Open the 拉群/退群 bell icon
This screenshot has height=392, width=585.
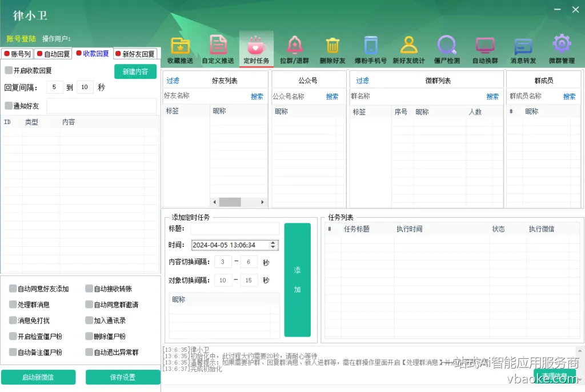(x=294, y=50)
